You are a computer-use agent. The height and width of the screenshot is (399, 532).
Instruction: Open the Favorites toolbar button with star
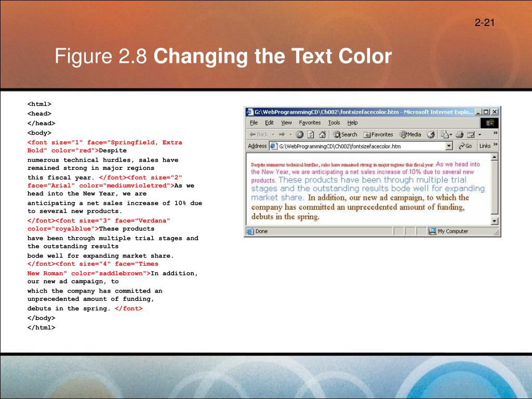[x=378, y=135]
